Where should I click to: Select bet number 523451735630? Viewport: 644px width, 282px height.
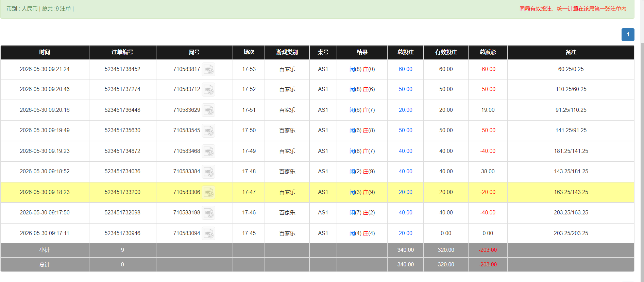tap(122, 130)
